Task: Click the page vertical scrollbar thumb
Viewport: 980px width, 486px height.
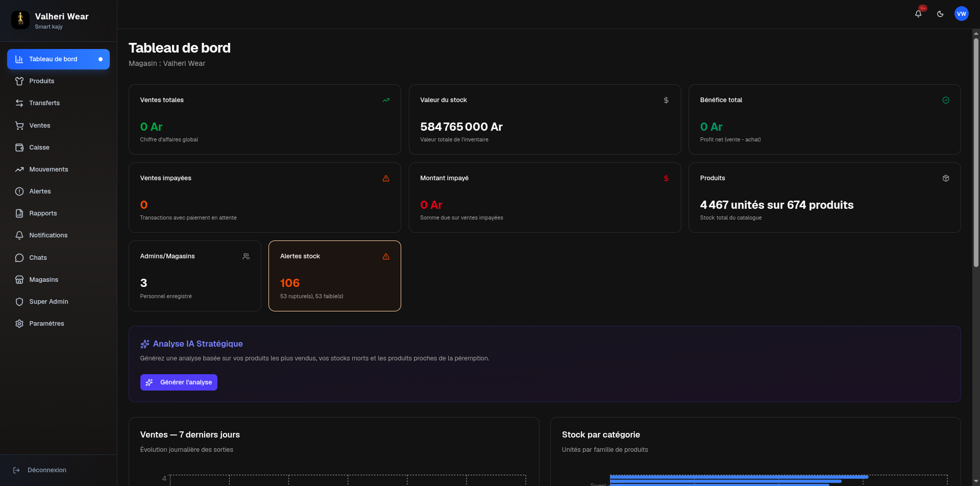Action: point(976,152)
